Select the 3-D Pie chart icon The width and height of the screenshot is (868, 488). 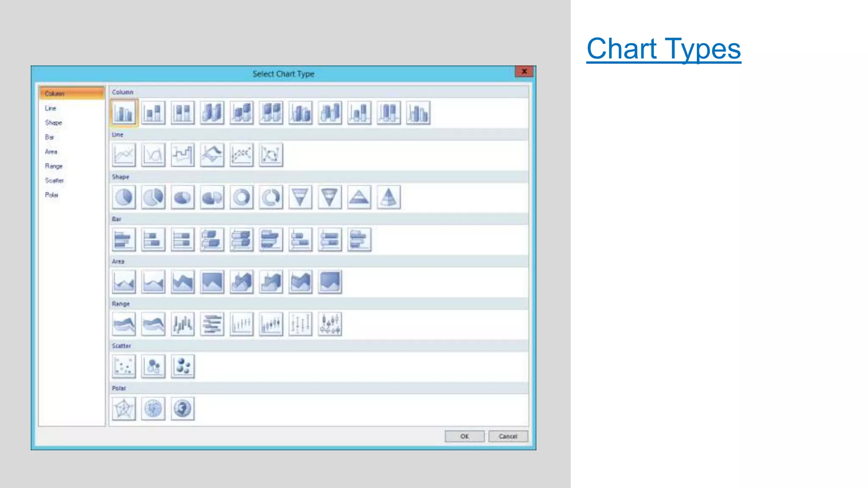(x=183, y=197)
